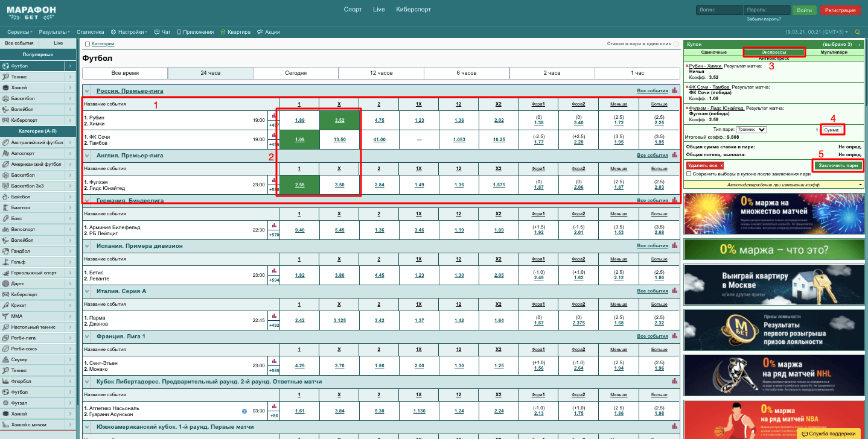Open statistics chart icon for Рубин – Химки
868x439 pixels.
(273, 116)
